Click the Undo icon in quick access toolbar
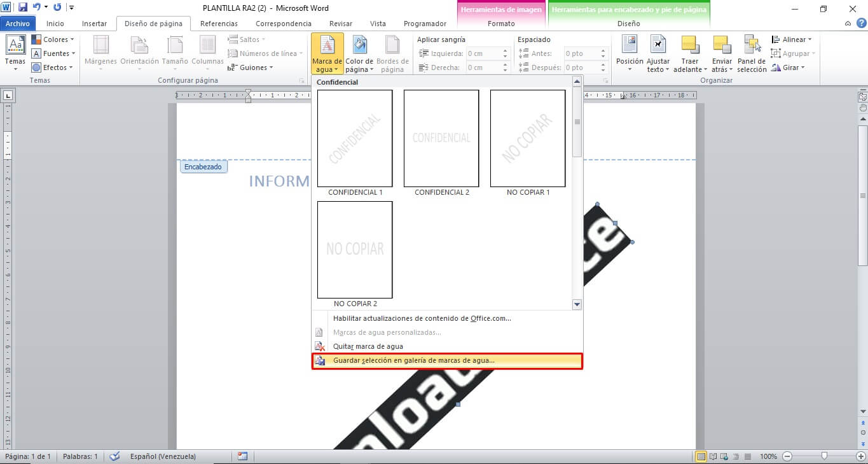This screenshot has width=868, height=464. [37, 8]
